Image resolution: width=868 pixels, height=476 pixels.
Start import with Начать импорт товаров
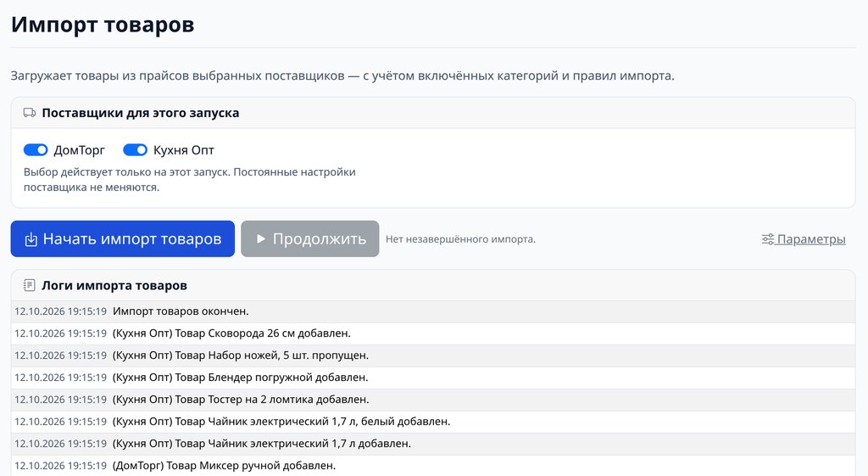pos(122,238)
